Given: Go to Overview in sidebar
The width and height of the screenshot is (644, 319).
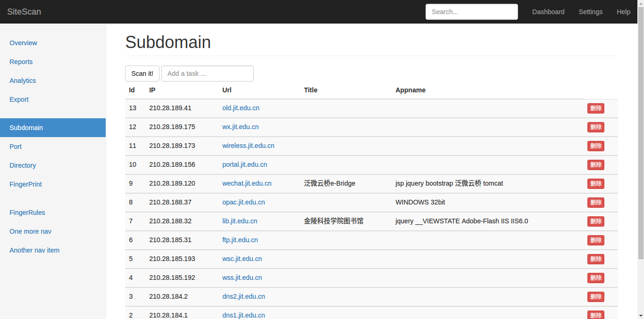Looking at the screenshot, I should click(x=23, y=43).
